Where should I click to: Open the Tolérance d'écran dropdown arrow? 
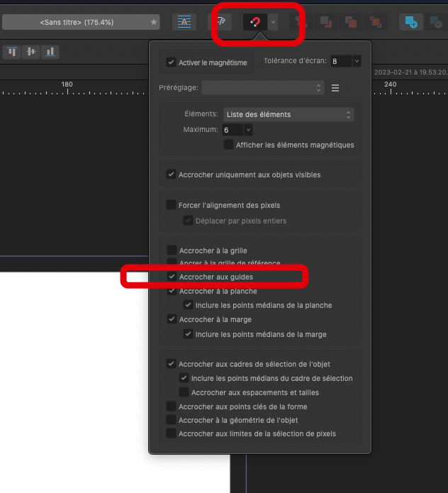(357, 61)
